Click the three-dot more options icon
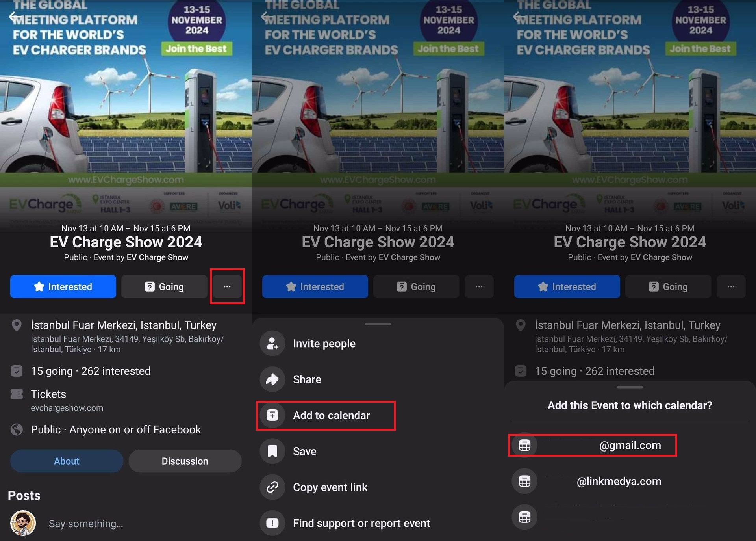Screen dimensions: 756x541 [227, 286]
